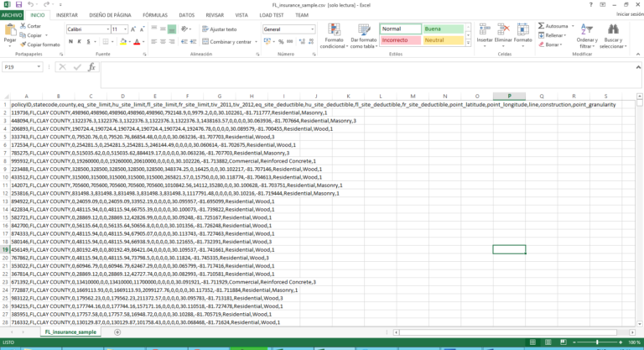Open Buscar y seleccionar binoculars
This screenshot has height=350, width=644.
(613, 35)
